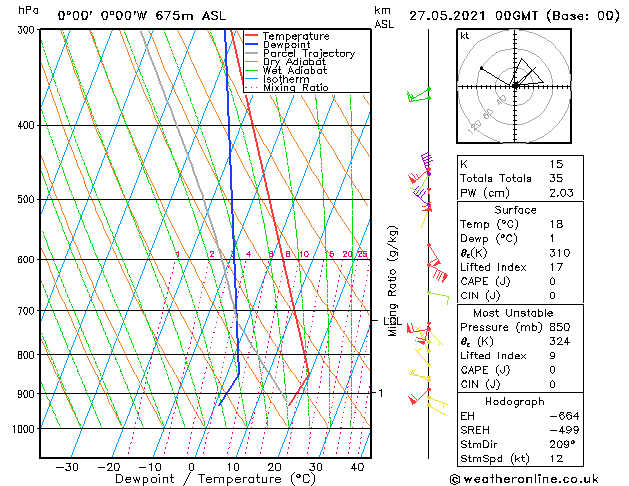The width and height of the screenshot is (629, 486).
Task: Click the 'Hodograph' section heading
Action: (x=515, y=401)
